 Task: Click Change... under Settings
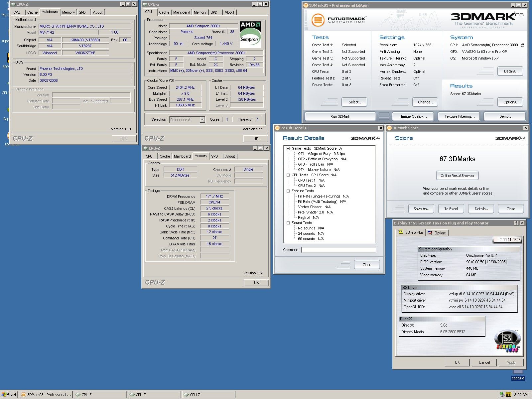click(426, 102)
